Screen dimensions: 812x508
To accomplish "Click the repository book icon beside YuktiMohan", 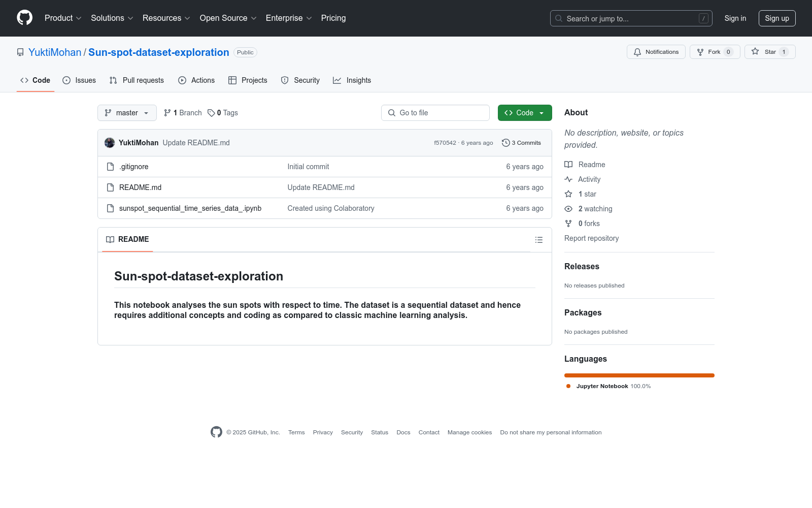I will [x=20, y=52].
